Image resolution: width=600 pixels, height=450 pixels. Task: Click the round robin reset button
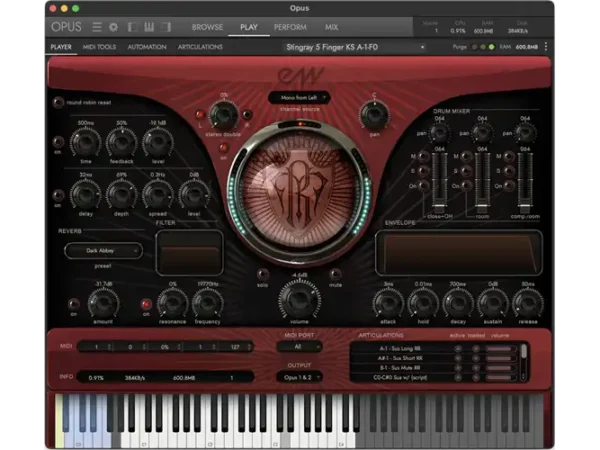(58, 102)
